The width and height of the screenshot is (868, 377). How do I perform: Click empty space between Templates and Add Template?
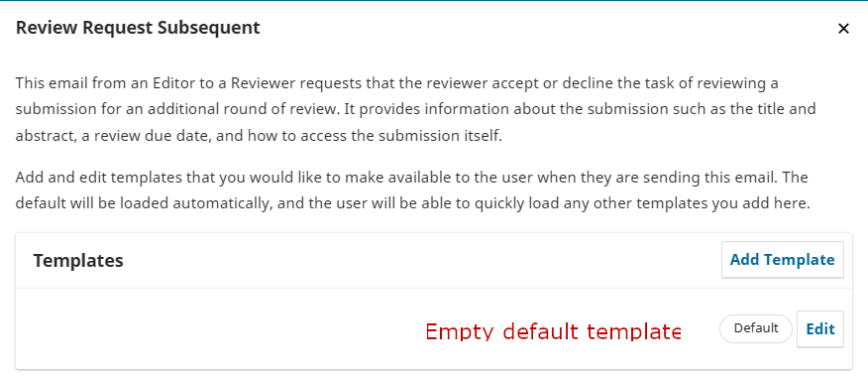click(x=421, y=260)
